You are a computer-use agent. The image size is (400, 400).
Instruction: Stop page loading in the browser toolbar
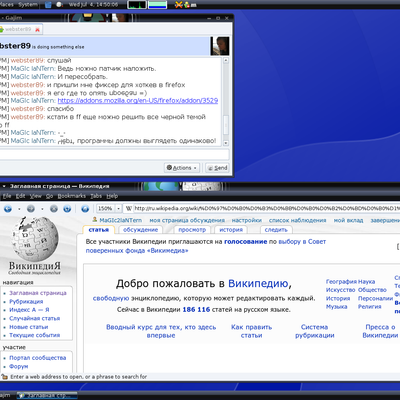54,209
